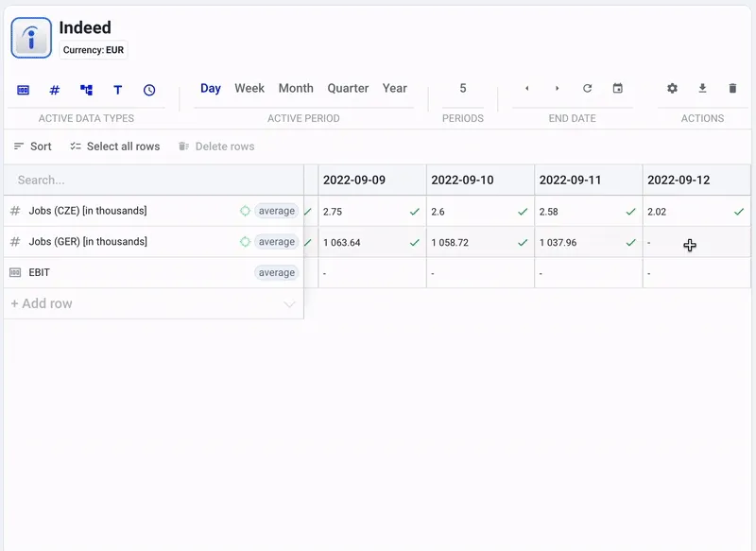Image resolution: width=756 pixels, height=551 pixels.
Task: Click checkmark in 1 063.64 cell
Action: pos(415,243)
